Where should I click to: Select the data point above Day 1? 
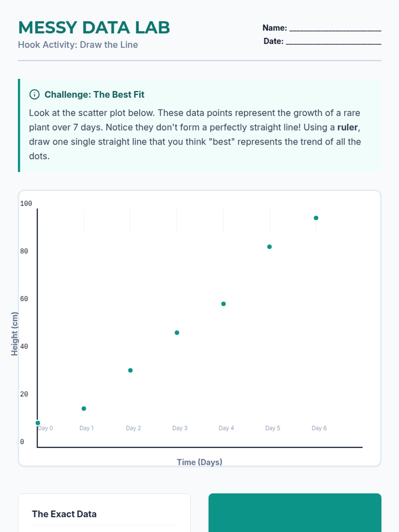point(84,409)
